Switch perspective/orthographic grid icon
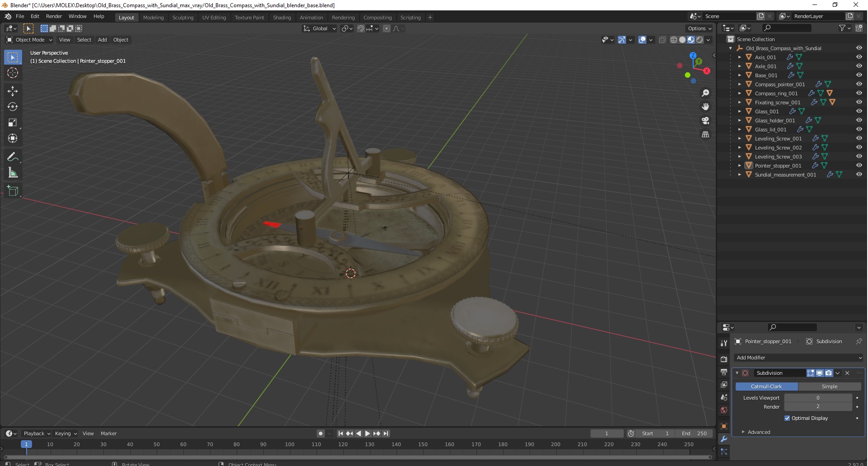Image resolution: width=868 pixels, height=466 pixels. coord(705,135)
